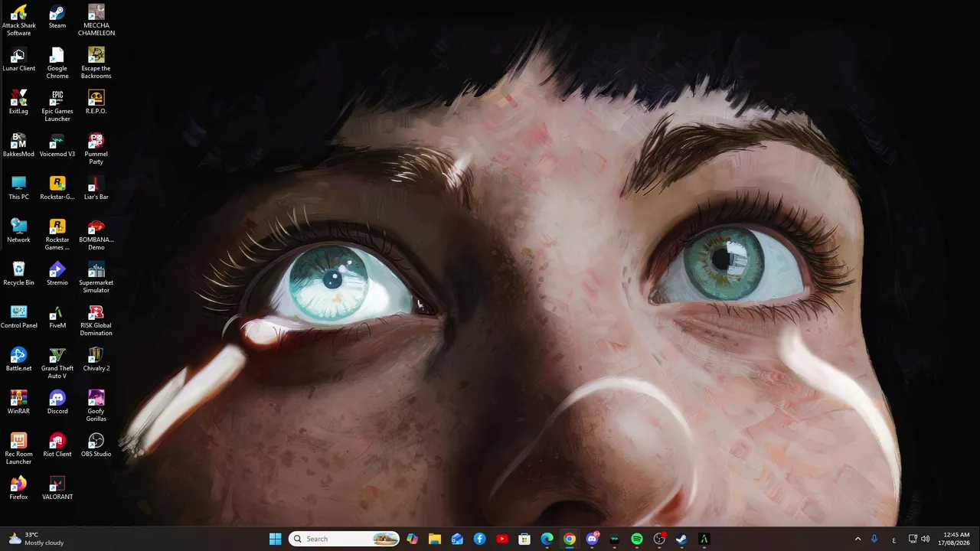Select Escape the Backrooms desktop icon
This screenshot has height=551, width=980.
click(x=96, y=63)
